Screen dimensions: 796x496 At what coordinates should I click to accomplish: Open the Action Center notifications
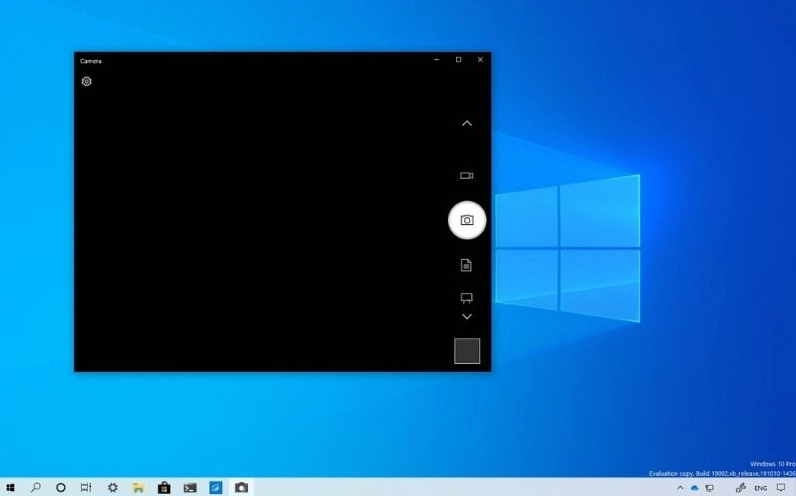tap(781, 488)
